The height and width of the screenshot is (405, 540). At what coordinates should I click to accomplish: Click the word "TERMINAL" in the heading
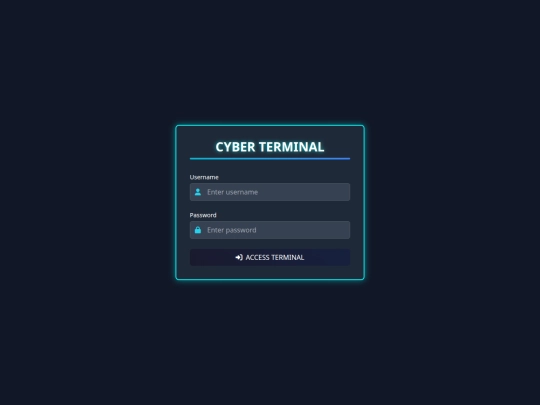292,147
